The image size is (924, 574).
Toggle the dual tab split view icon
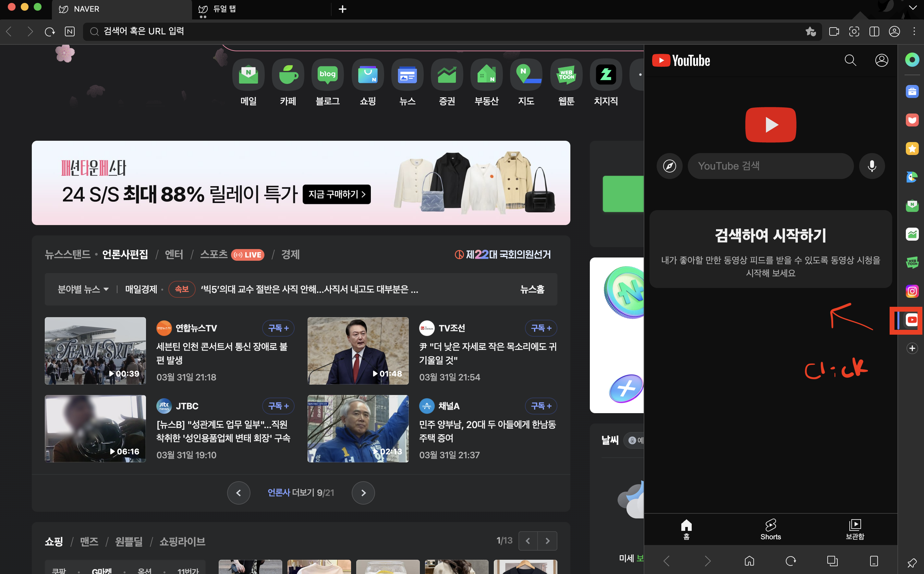[x=874, y=31]
